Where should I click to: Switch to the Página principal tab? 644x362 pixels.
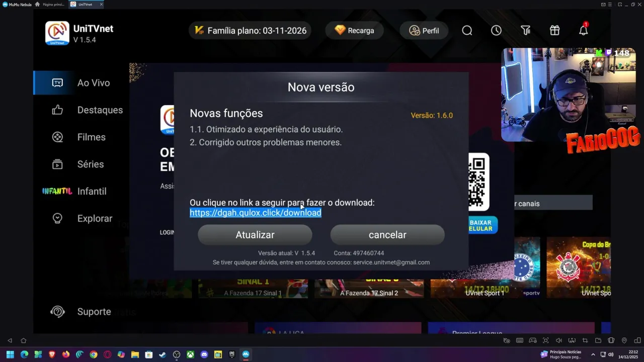pyautogui.click(x=50, y=5)
